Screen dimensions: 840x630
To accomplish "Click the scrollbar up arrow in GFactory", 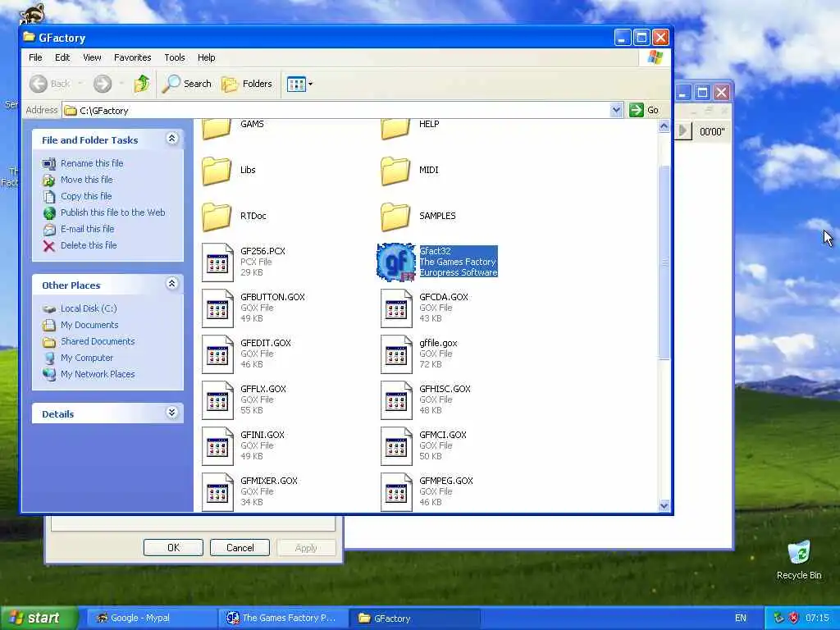I will click(664, 126).
